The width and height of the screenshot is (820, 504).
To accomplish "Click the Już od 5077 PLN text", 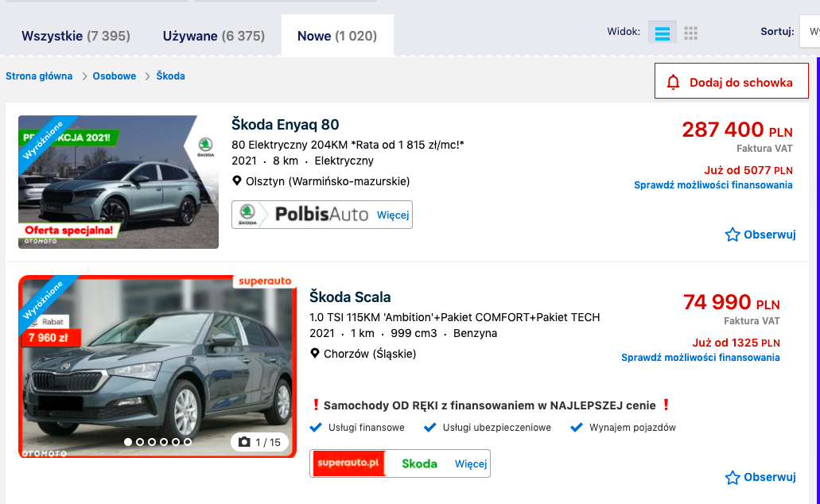I will click(x=748, y=170).
